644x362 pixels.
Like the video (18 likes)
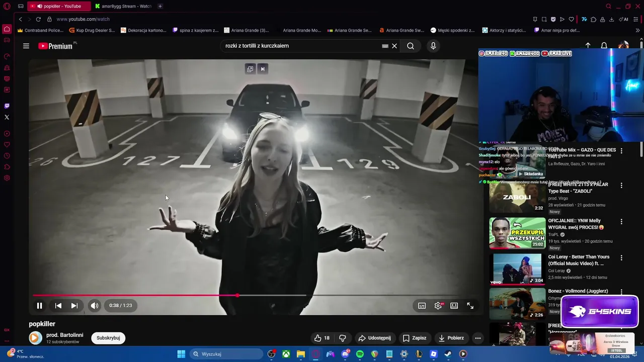322,338
